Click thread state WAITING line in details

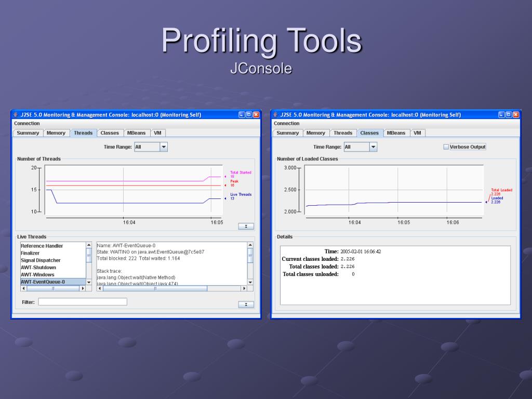tap(151, 252)
